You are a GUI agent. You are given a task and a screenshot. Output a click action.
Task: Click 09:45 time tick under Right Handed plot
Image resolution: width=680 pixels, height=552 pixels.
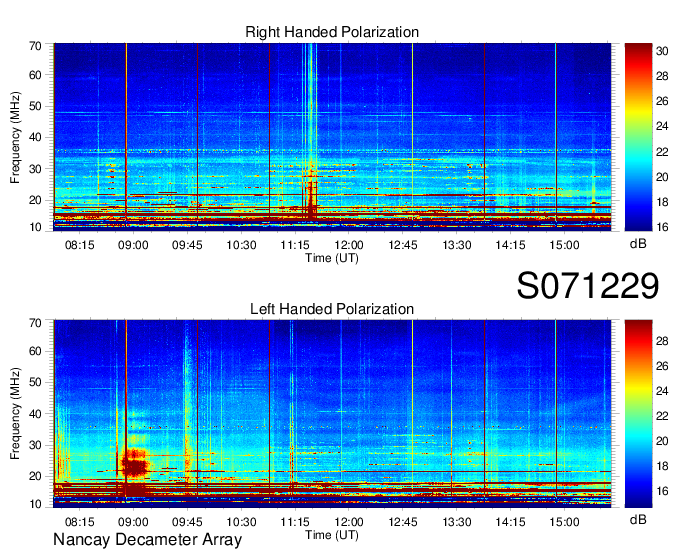tap(187, 245)
